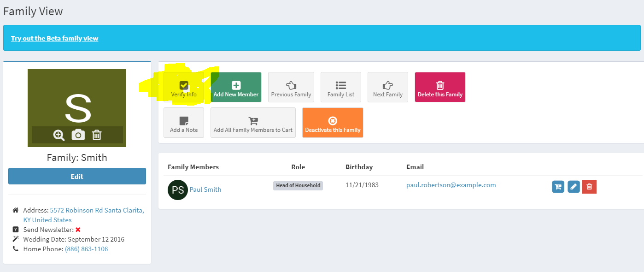Delete this Family

[x=439, y=87]
